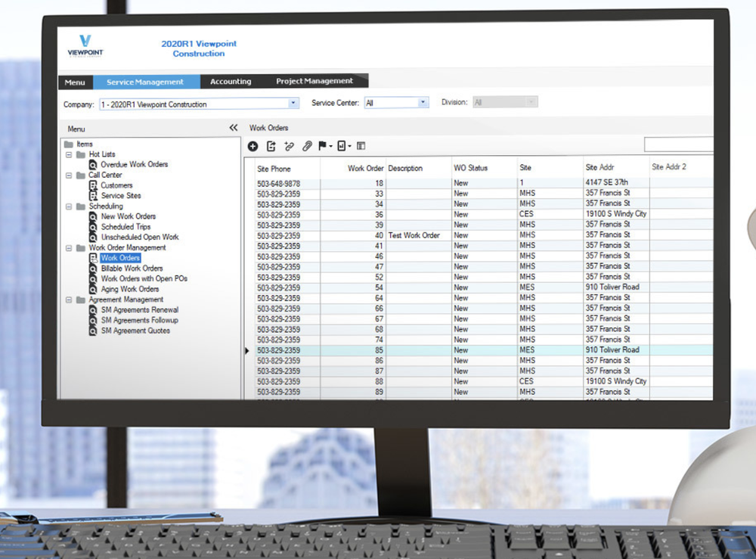Click the Customers form icon
Image resolution: width=756 pixels, height=559 pixels.
tap(93, 185)
